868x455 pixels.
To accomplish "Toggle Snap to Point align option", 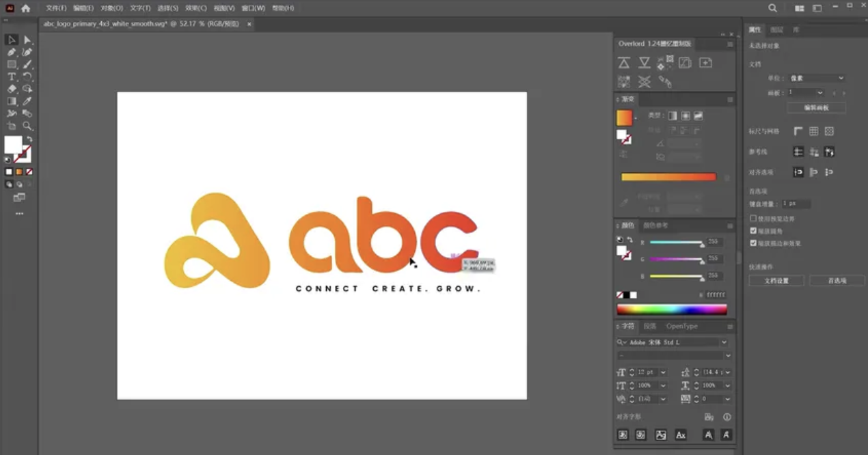I will (x=798, y=172).
